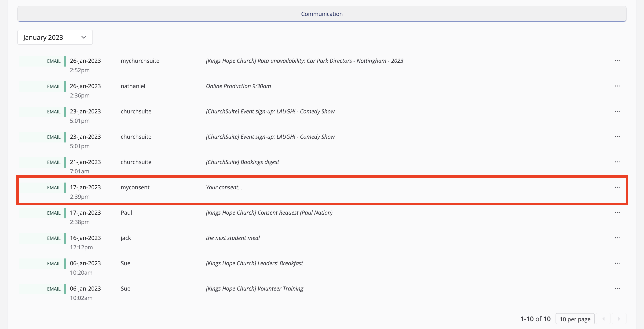Open the next student meal email

tap(233, 238)
